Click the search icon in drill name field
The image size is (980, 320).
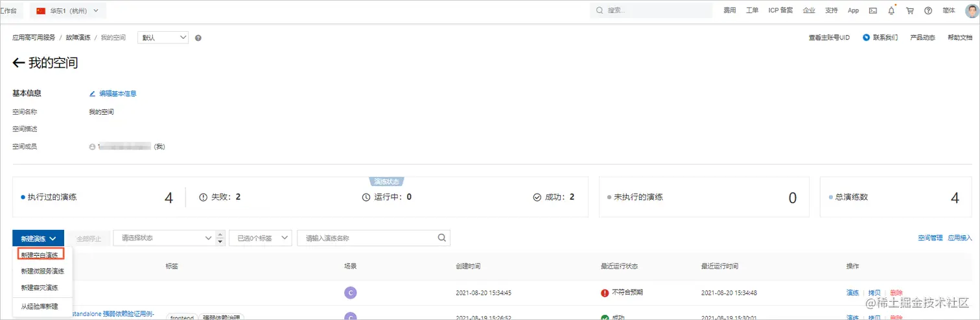point(441,238)
